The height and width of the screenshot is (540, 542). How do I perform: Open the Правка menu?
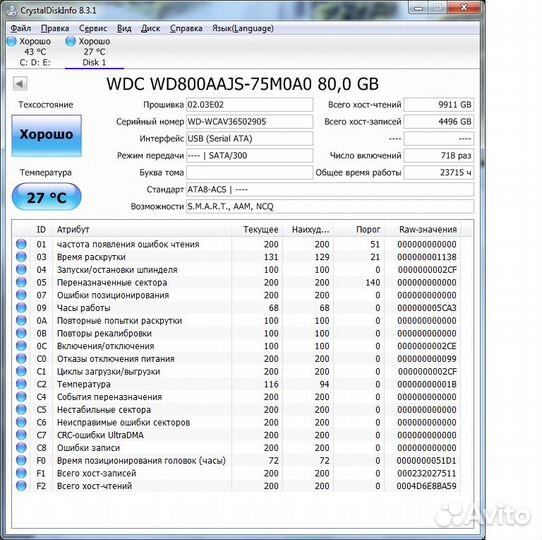pyautogui.click(x=55, y=28)
